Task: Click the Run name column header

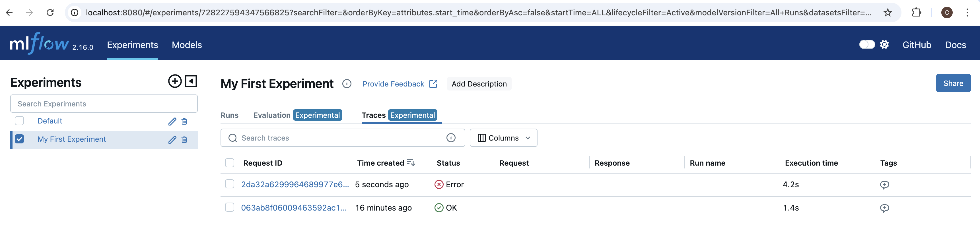Action: [708, 163]
